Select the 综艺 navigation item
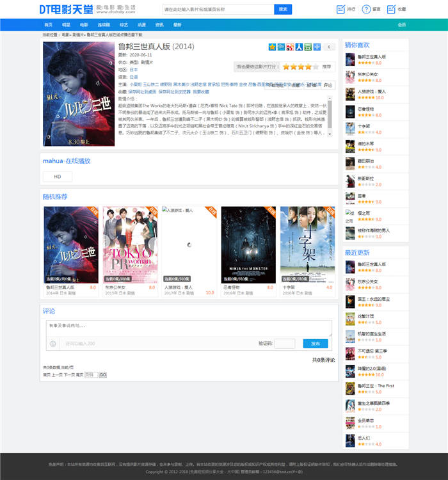Screen dimensions: 448x480 [x=123, y=25]
